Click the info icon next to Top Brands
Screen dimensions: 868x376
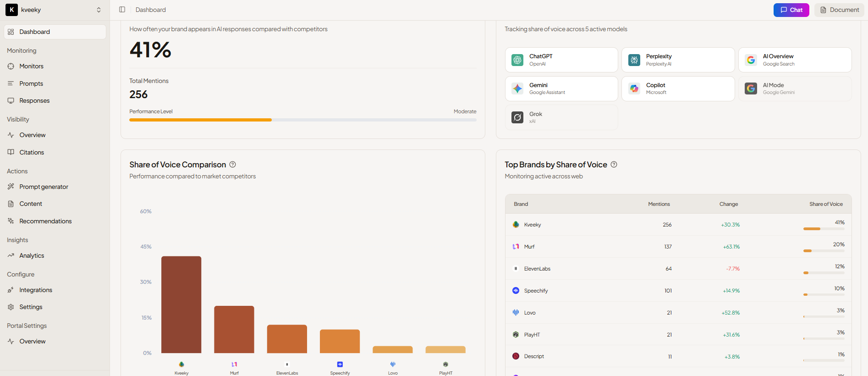click(x=614, y=165)
